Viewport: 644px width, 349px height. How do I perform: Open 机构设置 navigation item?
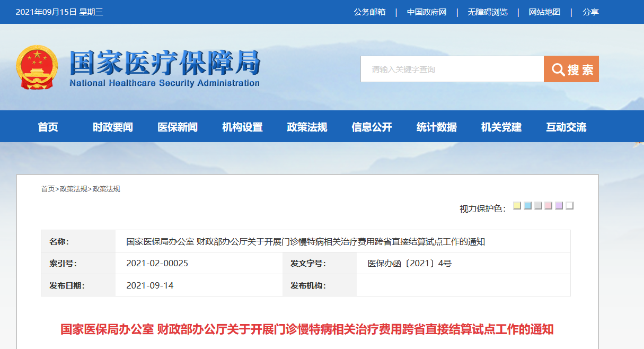(242, 127)
